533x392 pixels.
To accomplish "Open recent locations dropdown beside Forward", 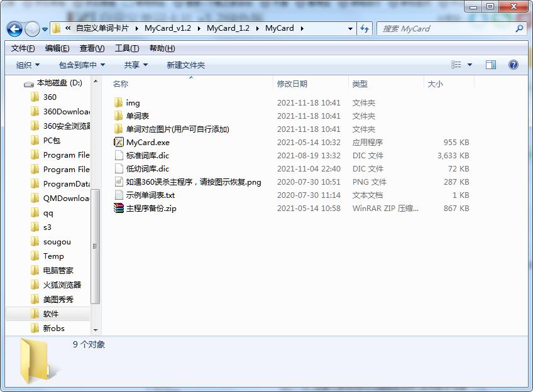I will coord(45,30).
